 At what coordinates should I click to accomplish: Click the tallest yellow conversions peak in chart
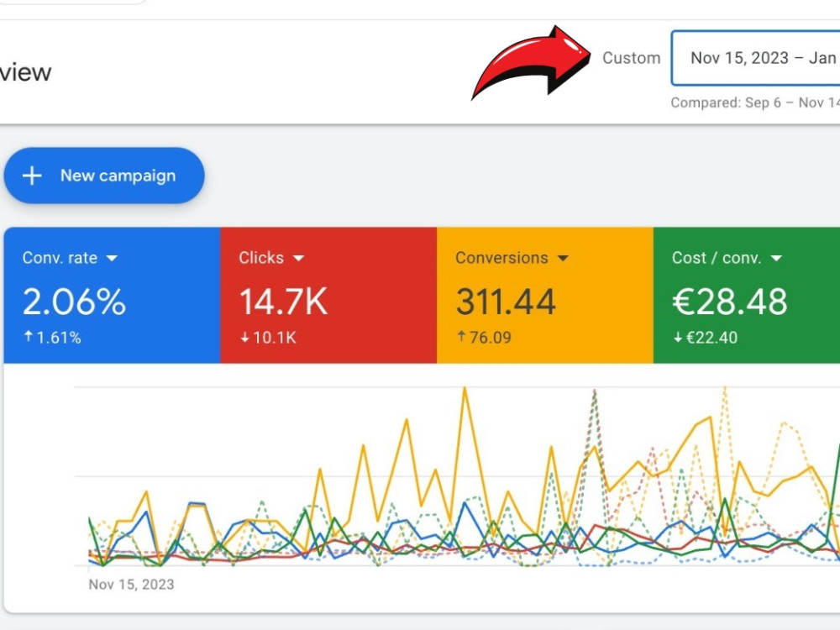(465, 390)
